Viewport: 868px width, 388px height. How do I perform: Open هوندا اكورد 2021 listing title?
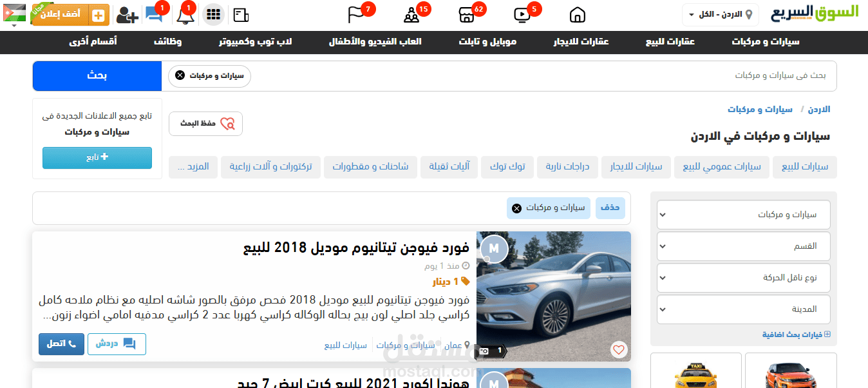353,382
